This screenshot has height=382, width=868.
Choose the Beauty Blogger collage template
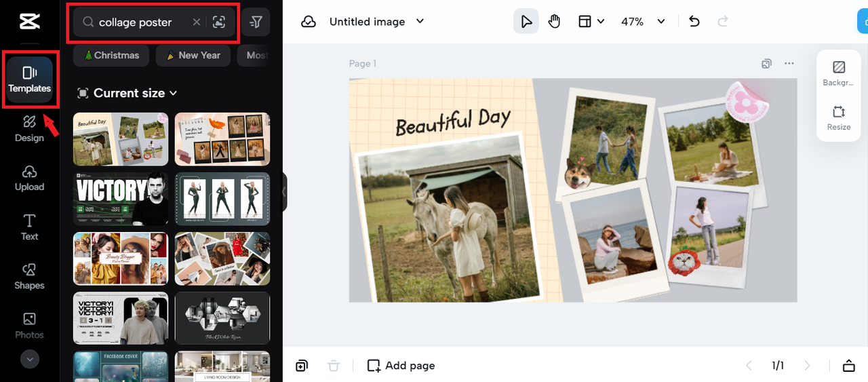(121, 259)
